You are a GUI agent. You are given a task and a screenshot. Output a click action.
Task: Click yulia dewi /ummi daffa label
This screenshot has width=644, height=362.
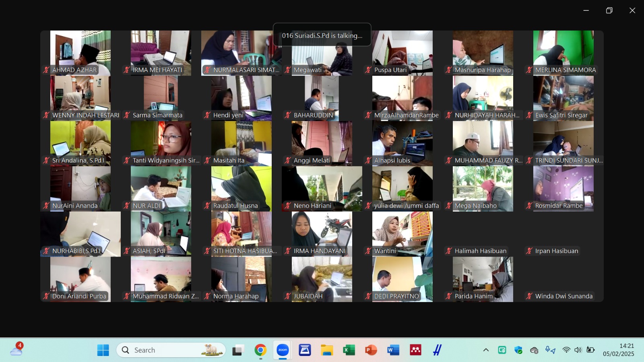coord(407,206)
